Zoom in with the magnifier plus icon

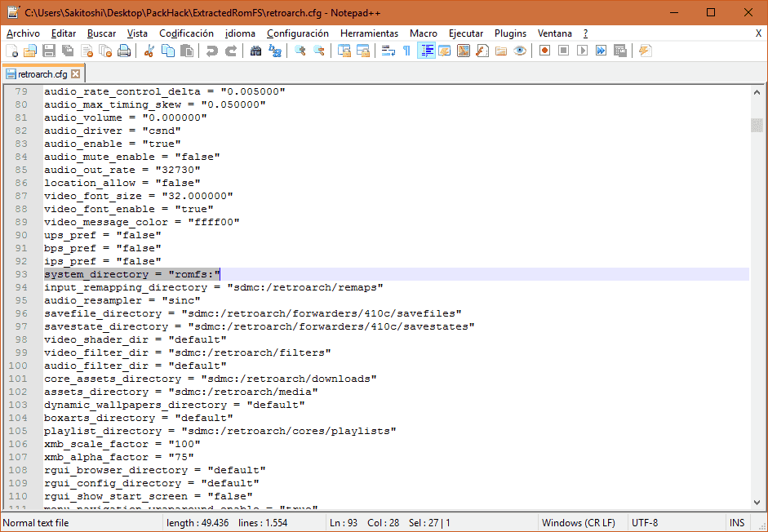coord(300,51)
